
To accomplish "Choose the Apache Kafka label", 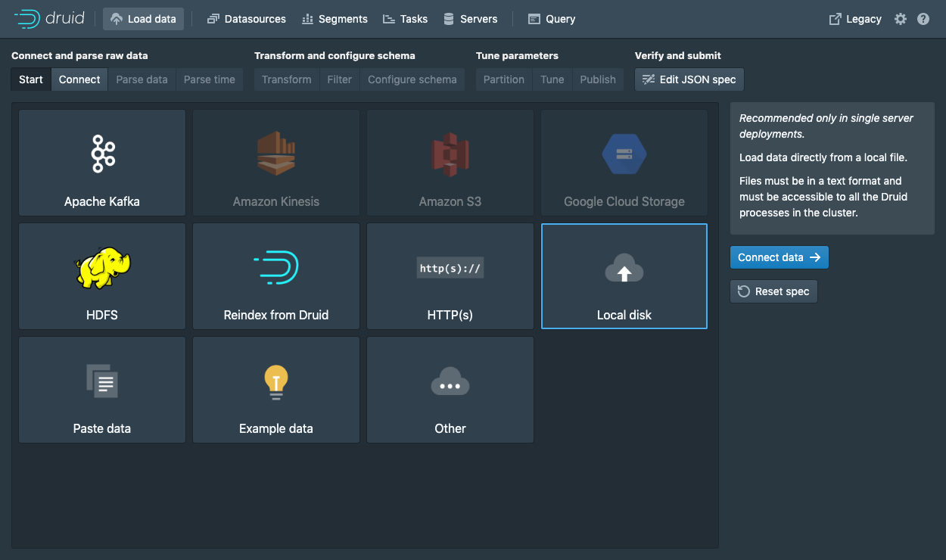I will click(x=102, y=201).
